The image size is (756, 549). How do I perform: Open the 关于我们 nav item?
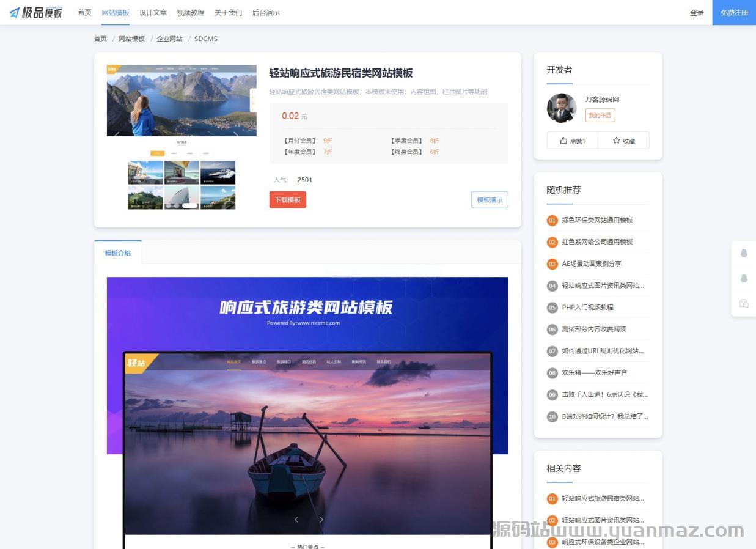point(228,12)
